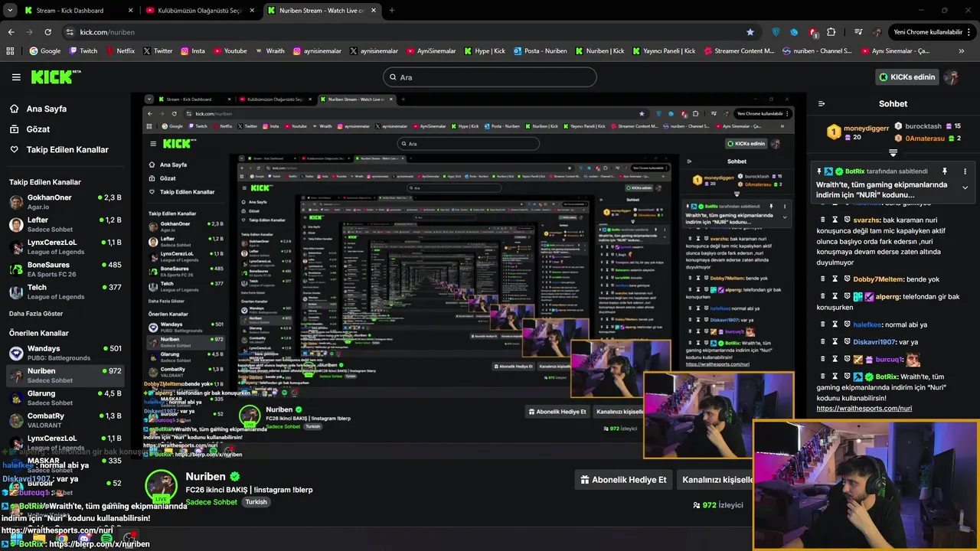
Task: Click Nuriben's live profile avatar
Action: 162,487
